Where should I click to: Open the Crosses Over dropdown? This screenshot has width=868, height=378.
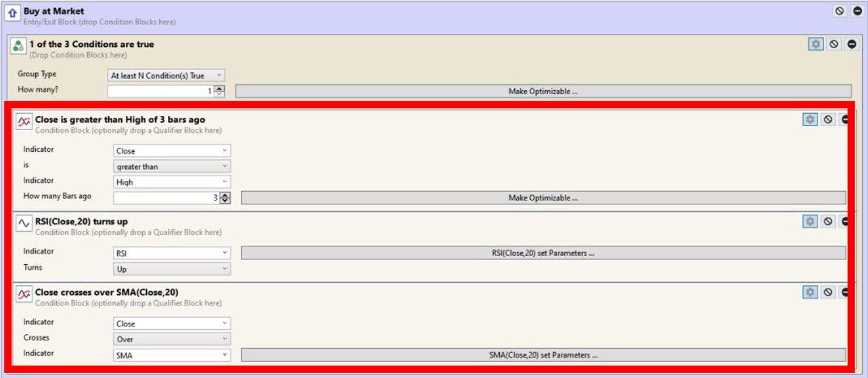(x=172, y=339)
